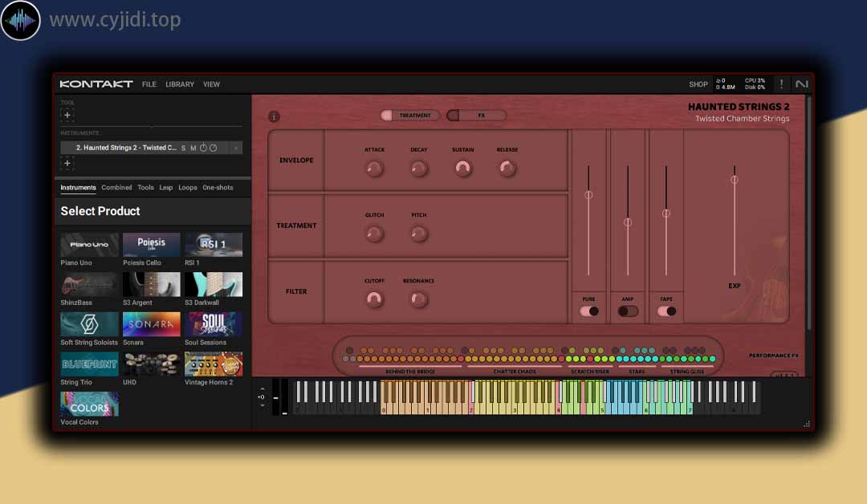Lower keyboard octave with down arrow
867x504 pixels.
coord(262,405)
